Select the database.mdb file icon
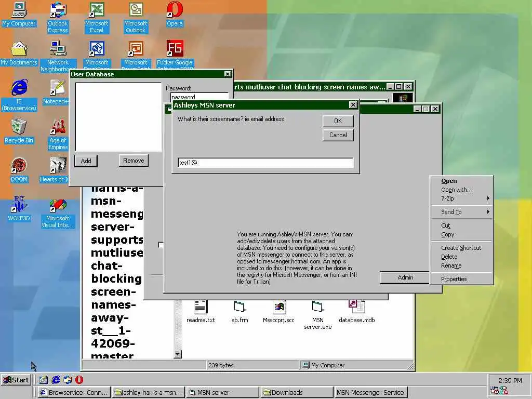 356,312
